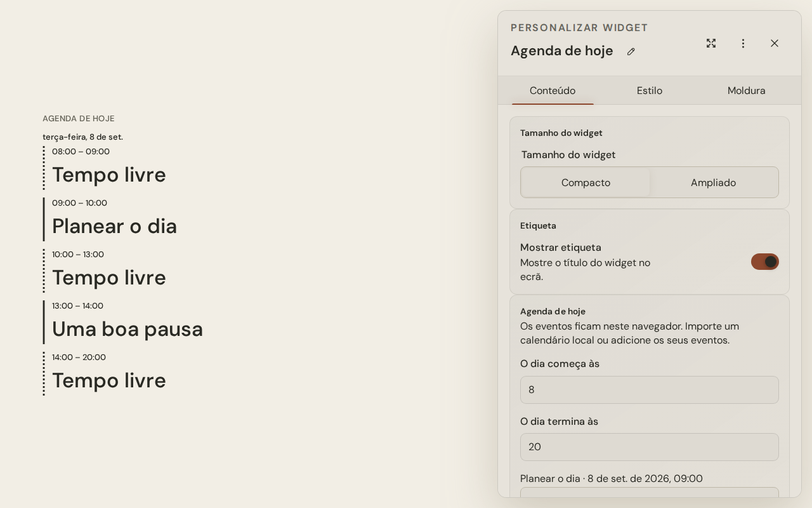This screenshot has width=812, height=508.
Task: Click the 'O dia termina às' input field
Action: [650, 447]
